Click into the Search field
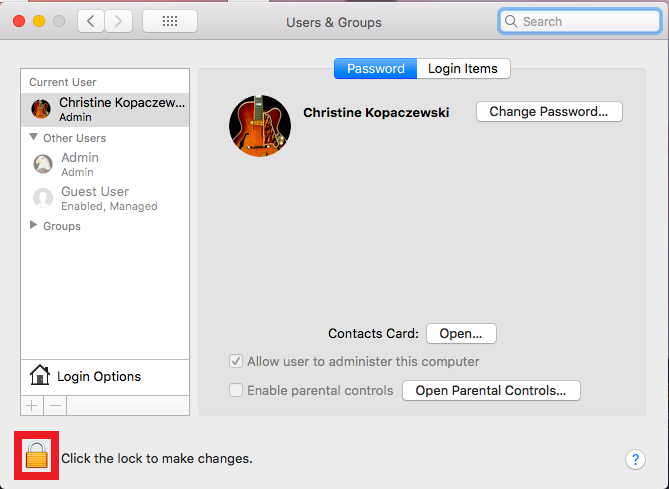Viewport: 669px width, 489px height. (580, 21)
